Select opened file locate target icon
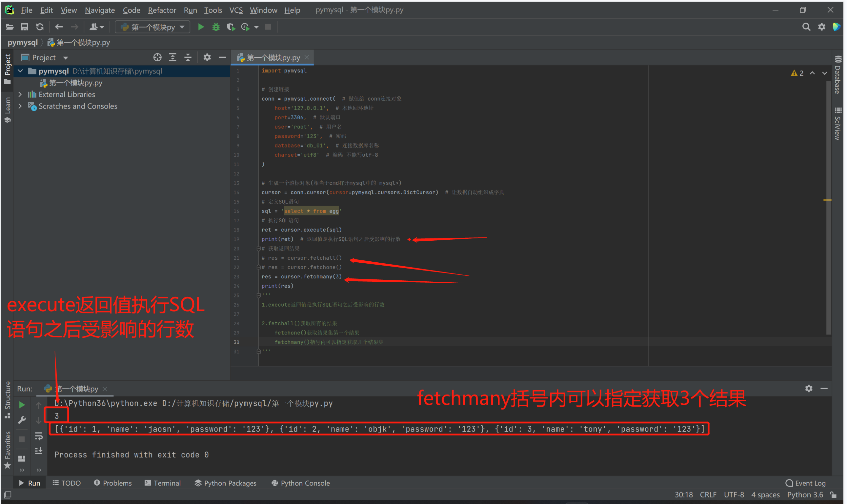Image resolution: width=847 pixels, height=504 pixels. (x=157, y=57)
